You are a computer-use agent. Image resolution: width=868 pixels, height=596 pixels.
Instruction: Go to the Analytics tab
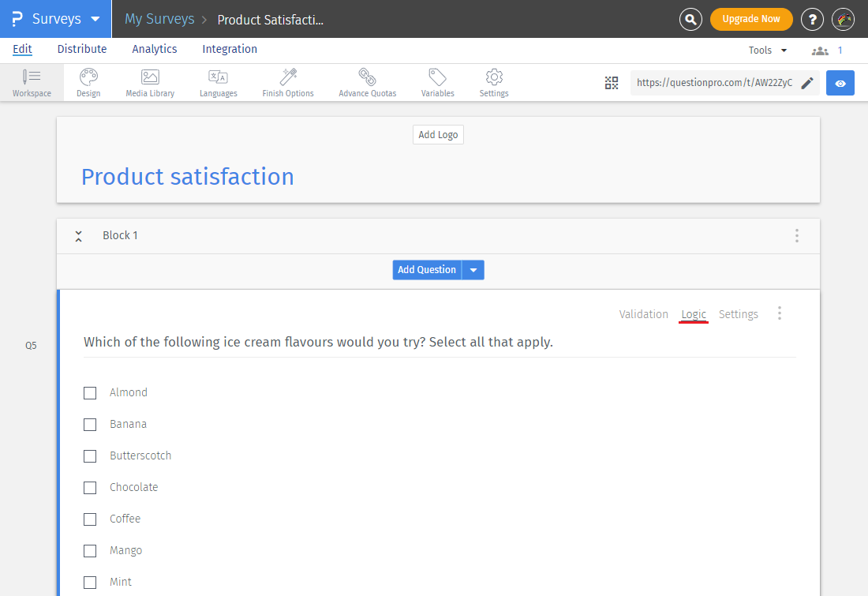[x=155, y=49]
